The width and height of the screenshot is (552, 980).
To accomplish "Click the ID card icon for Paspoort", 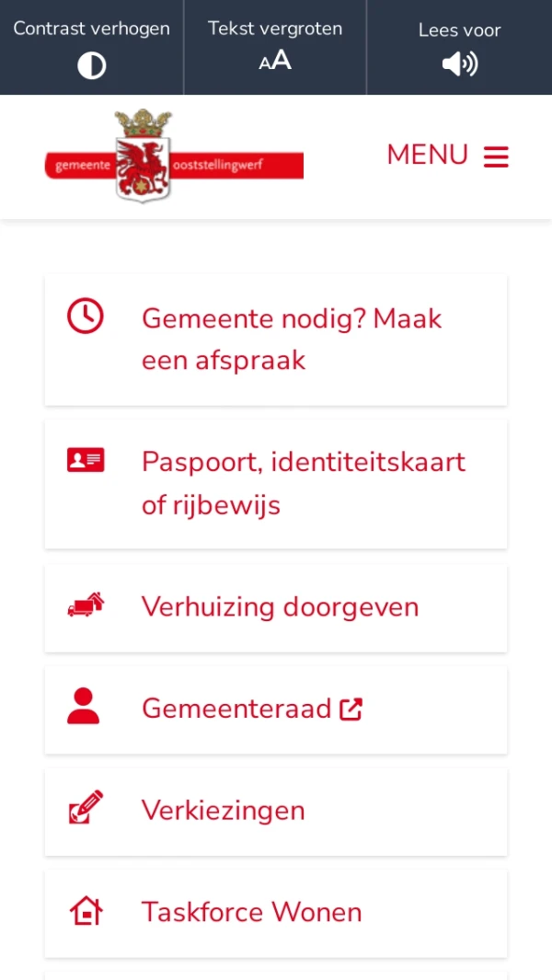I will click(x=85, y=459).
